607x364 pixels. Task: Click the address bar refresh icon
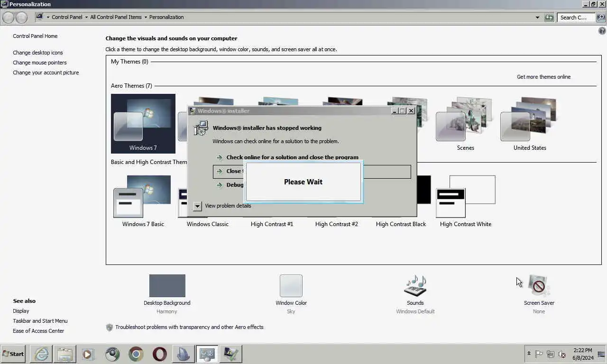pos(549,18)
